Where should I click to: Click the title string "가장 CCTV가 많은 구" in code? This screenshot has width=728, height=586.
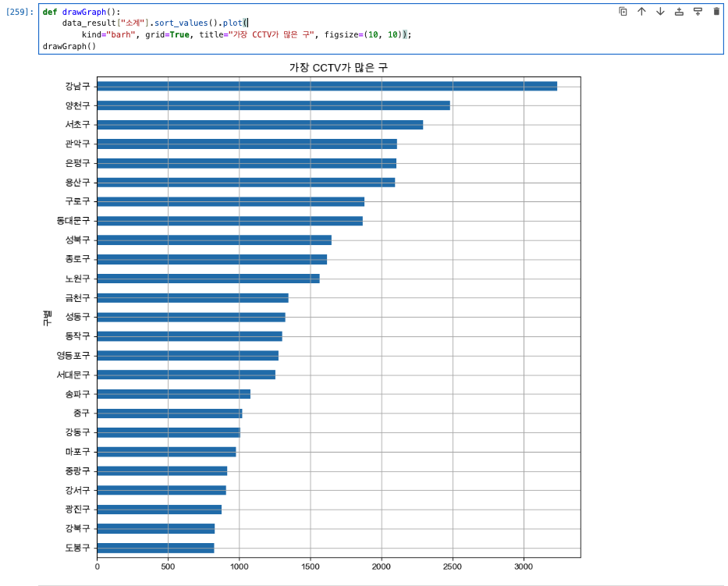point(271,35)
